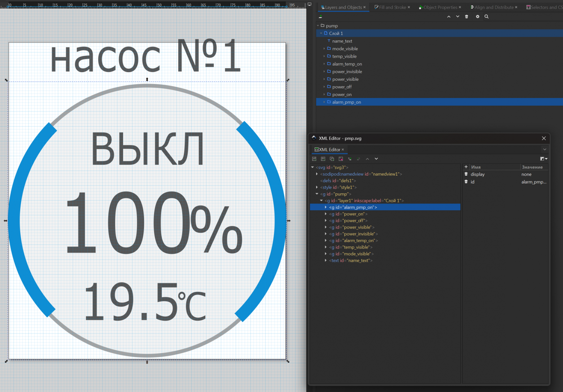This screenshot has width=563, height=392.
Task: Lower node in XML Editor toolbar
Action: pos(376,159)
